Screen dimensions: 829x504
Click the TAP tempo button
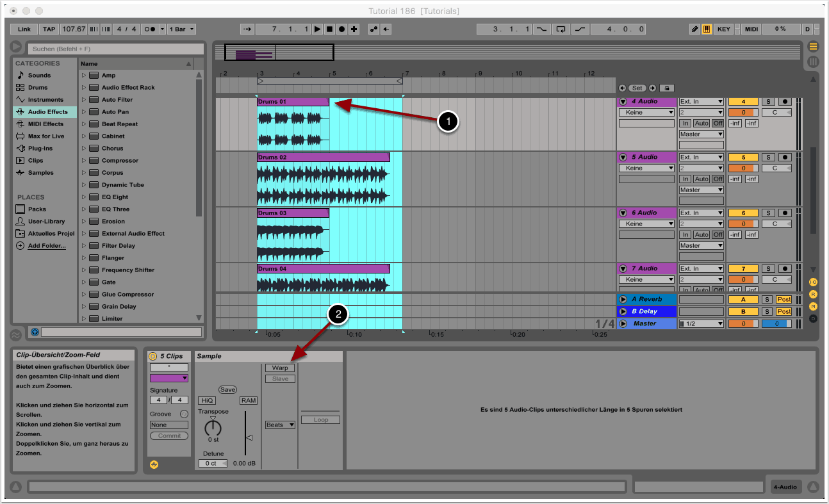click(x=49, y=29)
